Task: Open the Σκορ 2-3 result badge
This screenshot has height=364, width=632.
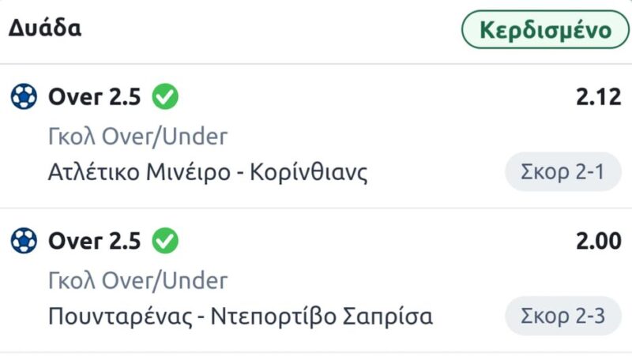Action: pos(563,316)
